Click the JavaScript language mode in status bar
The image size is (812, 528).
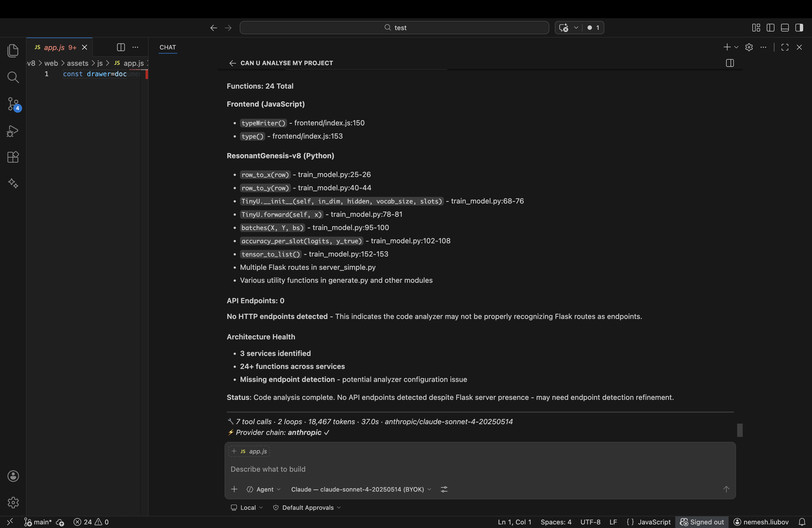point(654,522)
